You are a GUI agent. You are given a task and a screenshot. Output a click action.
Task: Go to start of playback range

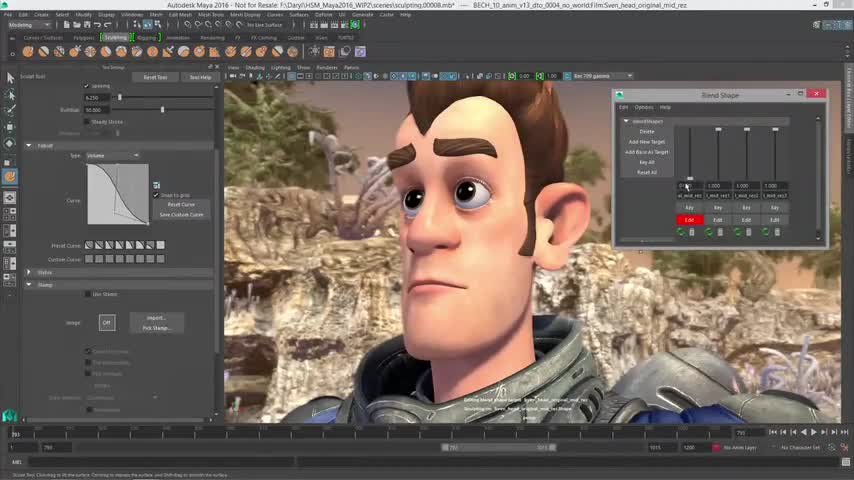(x=773, y=432)
